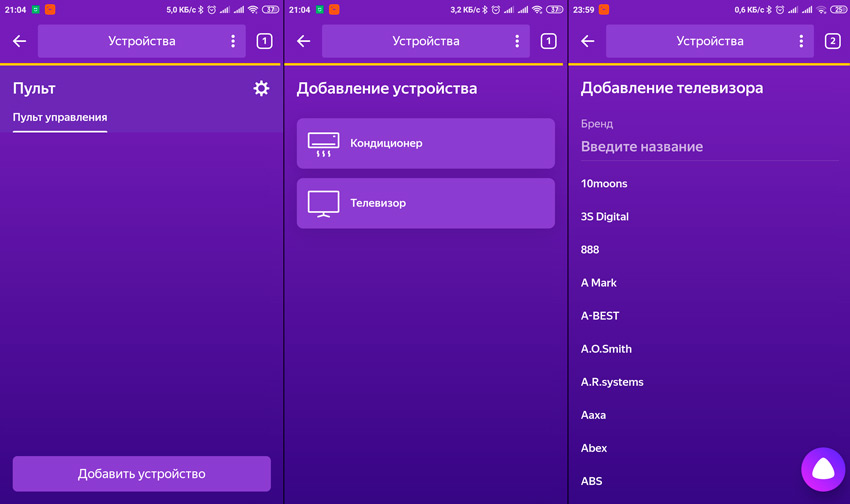
Task: Go back in the Пульт screen
Action: click(20, 41)
